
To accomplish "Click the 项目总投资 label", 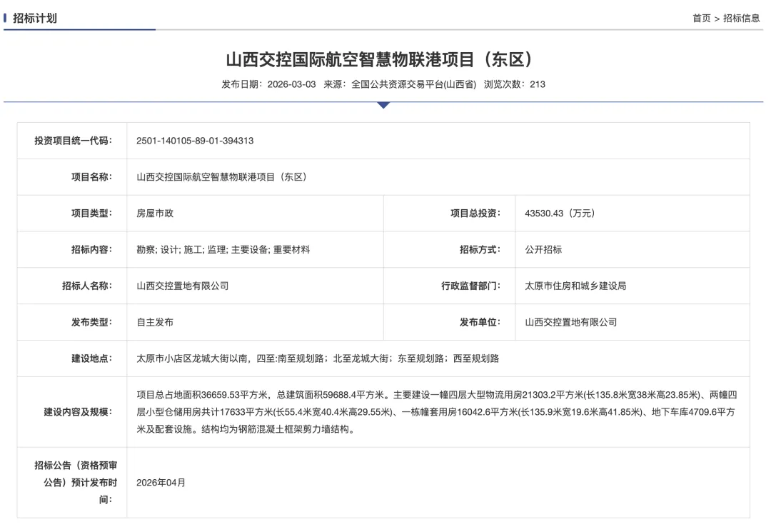I will (x=475, y=214).
